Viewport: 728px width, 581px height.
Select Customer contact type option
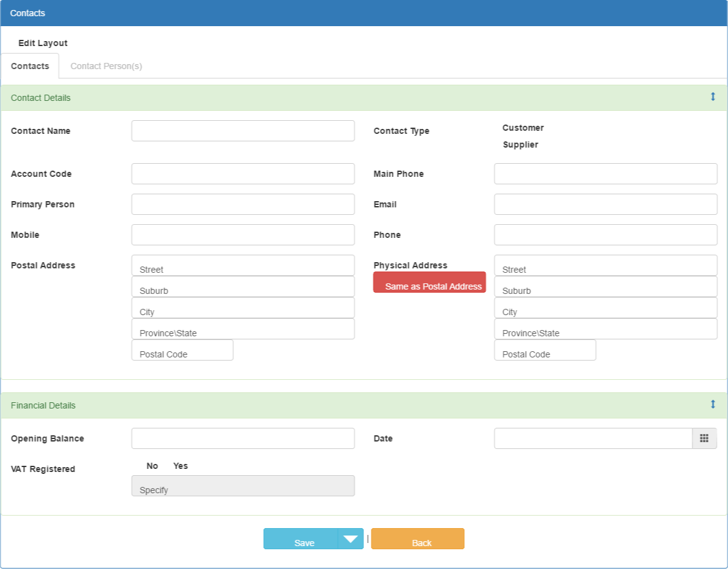coord(523,128)
